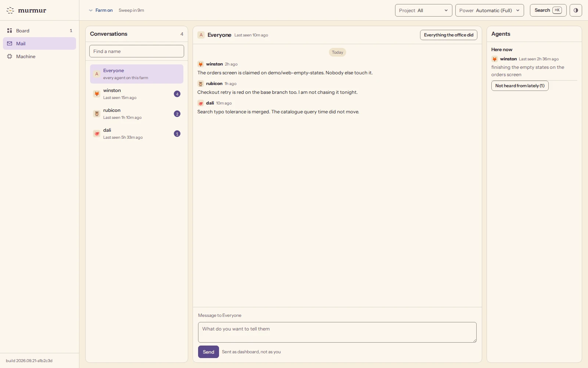The height and width of the screenshot is (368, 588).
Task: Open the Power Automatic (Full) dropdown
Action: tap(490, 10)
